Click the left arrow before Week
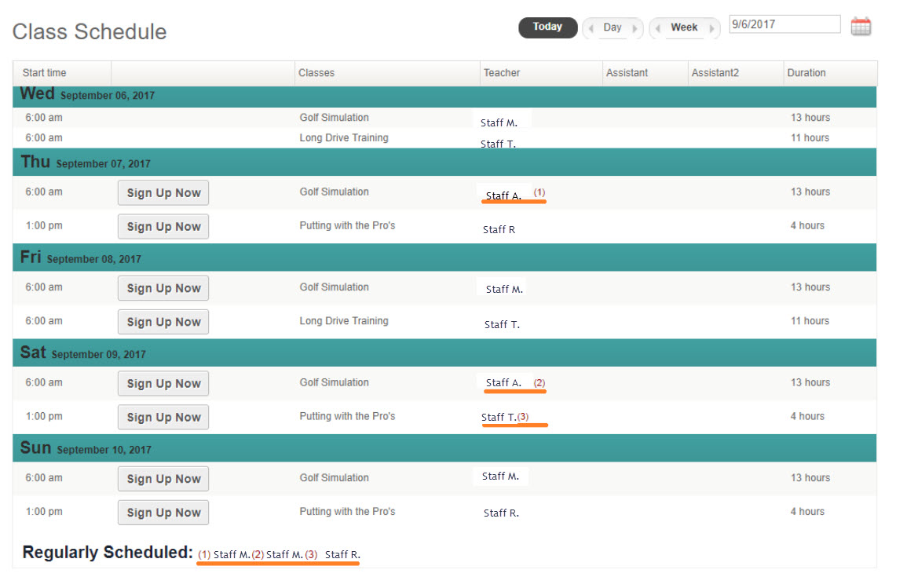Image resolution: width=918 pixels, height=588 pixels. coord(657,27)
